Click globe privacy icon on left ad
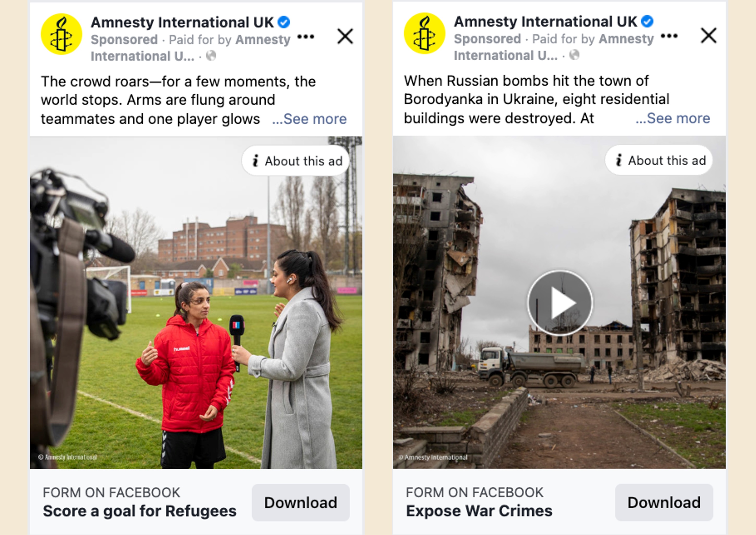 tap(211, 56)
